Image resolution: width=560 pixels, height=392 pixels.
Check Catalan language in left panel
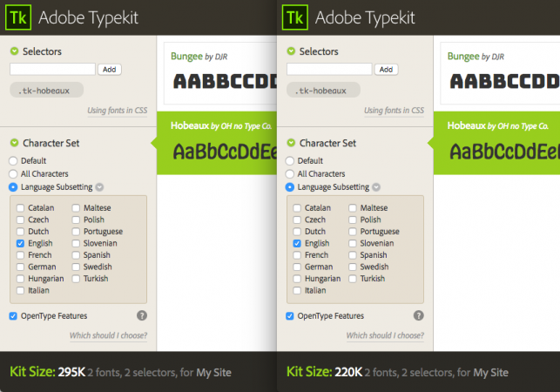click(20, 208)
